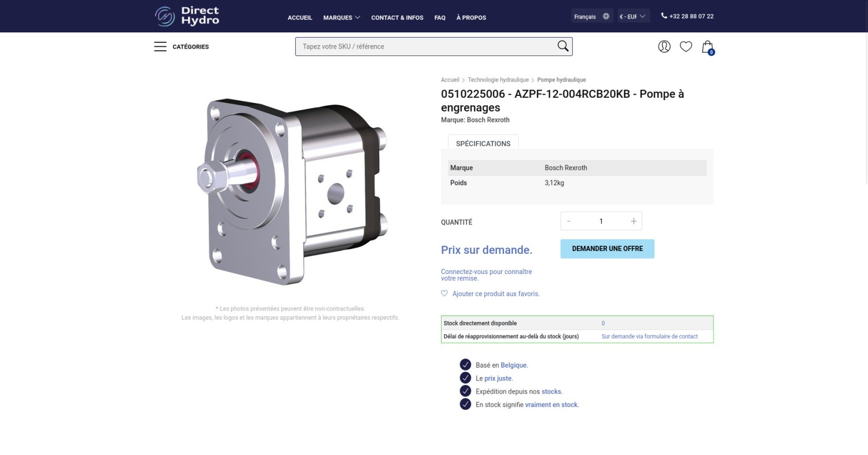Open the Contact & Infos menu item
This screenshot has width=868, height=455.
[x=397, y=17]
